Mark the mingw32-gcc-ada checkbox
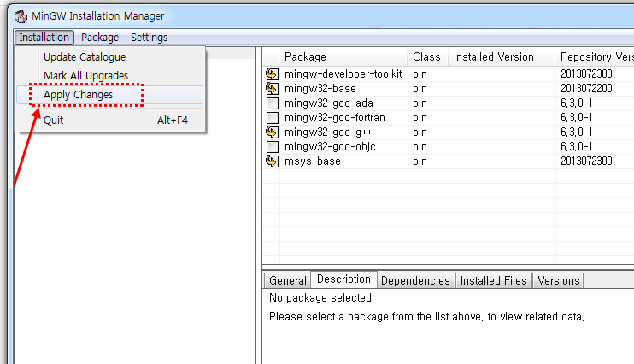 [273, 103]
